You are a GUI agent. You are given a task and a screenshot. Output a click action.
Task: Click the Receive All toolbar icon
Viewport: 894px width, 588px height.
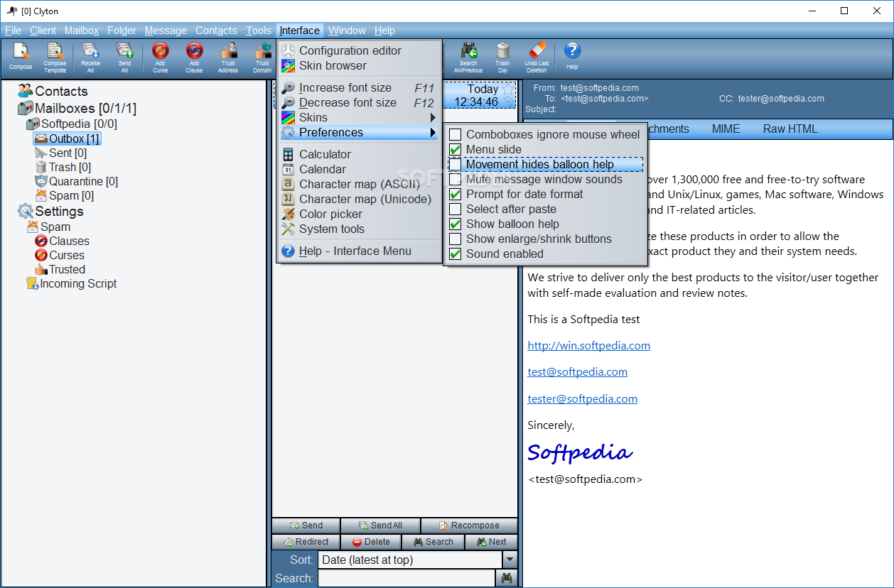point(90,58)
